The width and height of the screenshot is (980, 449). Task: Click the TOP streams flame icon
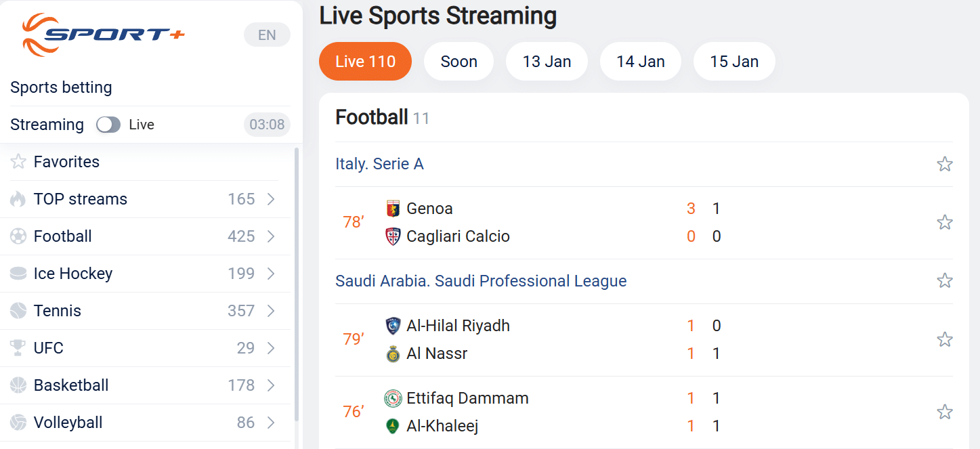coord(18,199)
